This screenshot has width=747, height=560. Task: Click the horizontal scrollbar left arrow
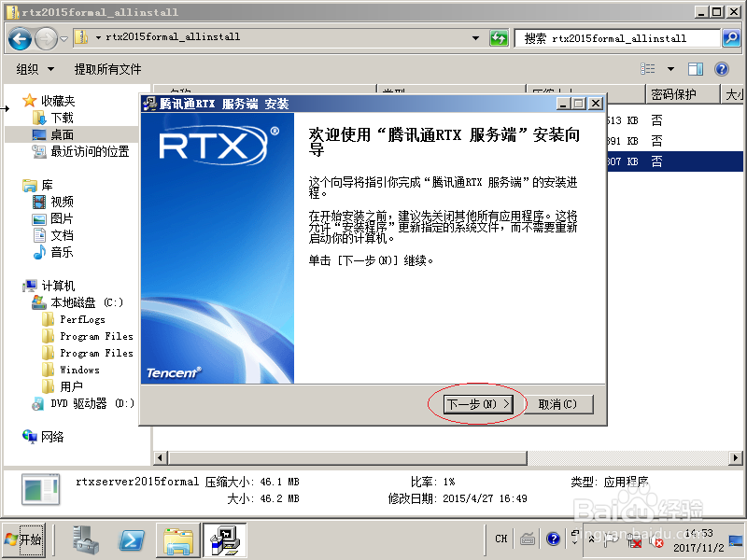pos(160,457)
